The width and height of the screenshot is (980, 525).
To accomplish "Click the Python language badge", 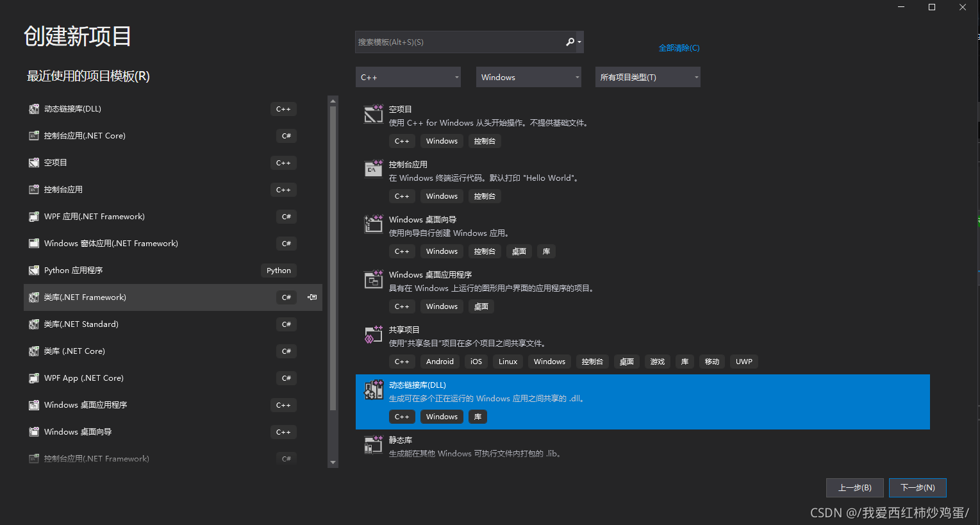I will click(x=279, y=271).
